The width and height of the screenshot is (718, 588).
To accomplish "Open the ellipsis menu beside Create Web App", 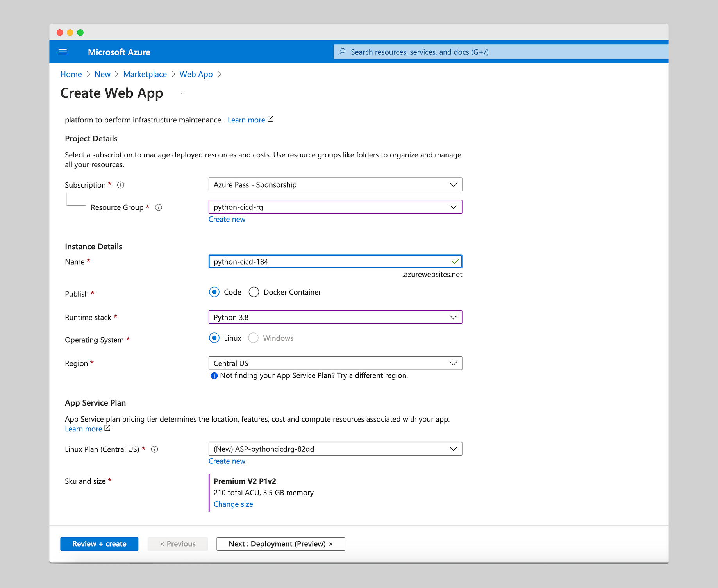I will (x=181, y=93).
